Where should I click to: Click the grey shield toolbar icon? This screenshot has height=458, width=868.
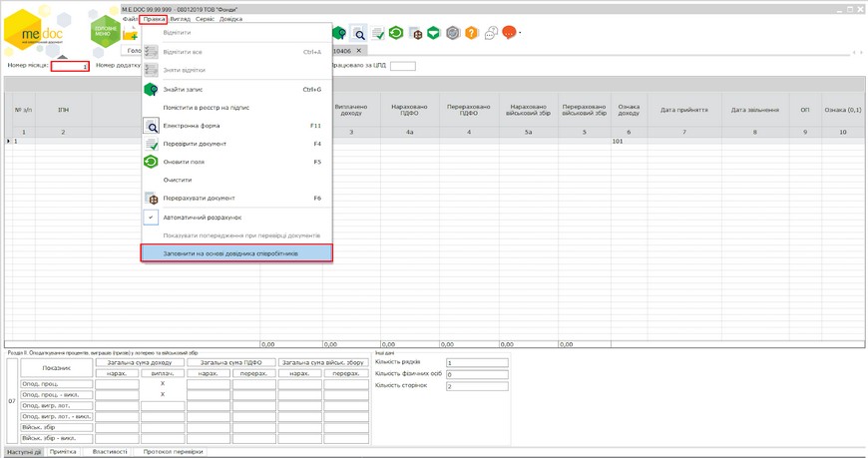click(x=453, y=34)
